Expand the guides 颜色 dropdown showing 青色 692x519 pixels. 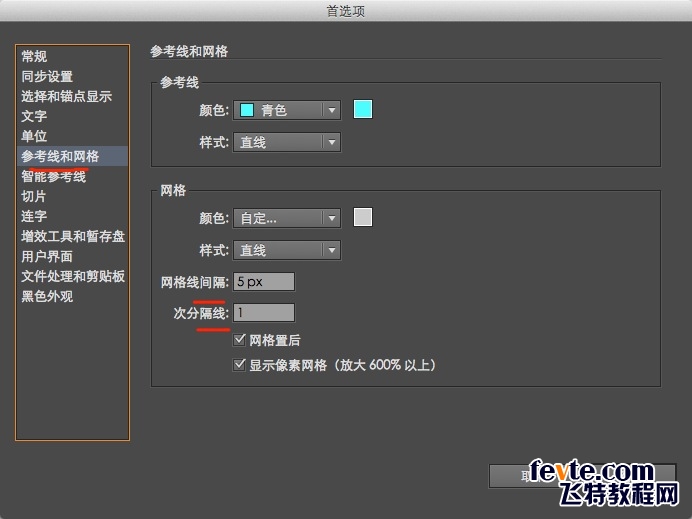[287, 110]
